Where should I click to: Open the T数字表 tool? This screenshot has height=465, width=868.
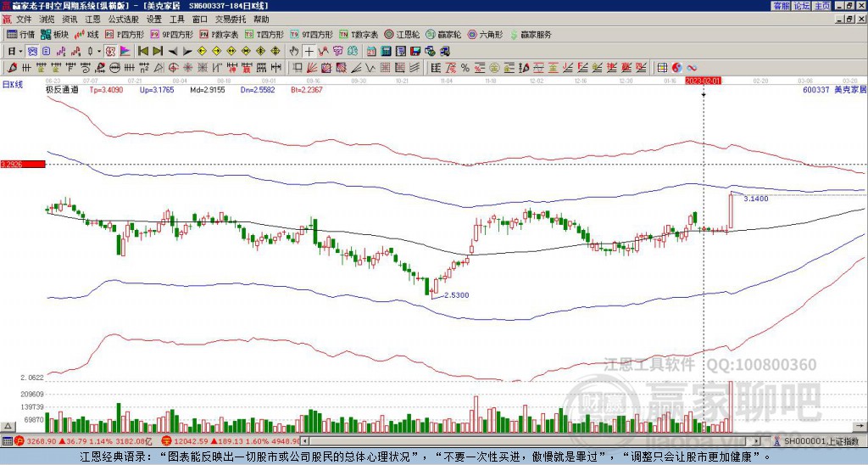(x=359, y=34)
